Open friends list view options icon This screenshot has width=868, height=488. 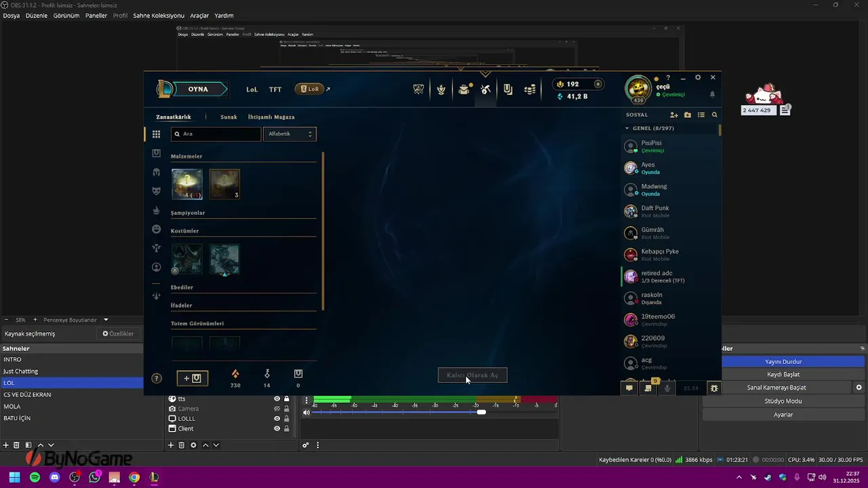click(701, 115)
